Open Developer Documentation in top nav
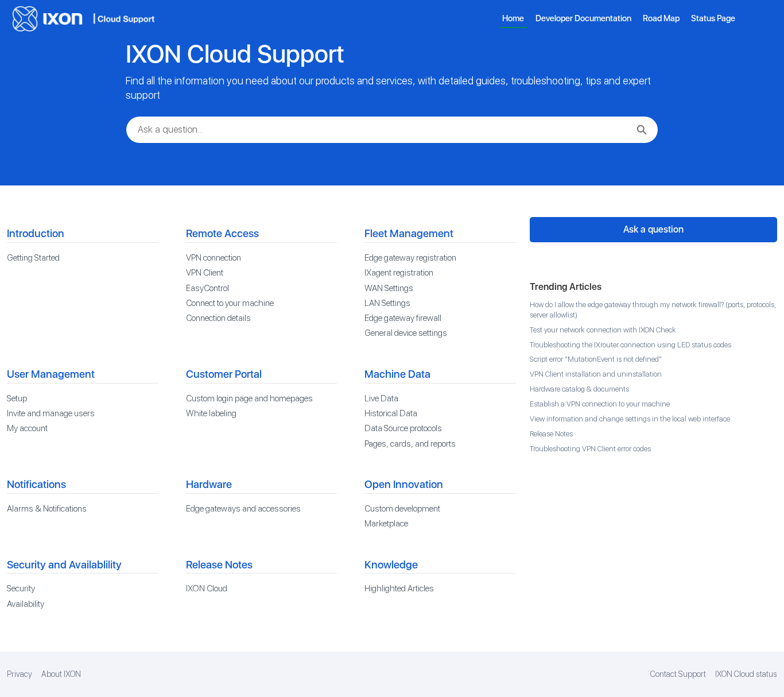Image resolution: width=784 pixels, height=697 pixels. tap(583, 18)
